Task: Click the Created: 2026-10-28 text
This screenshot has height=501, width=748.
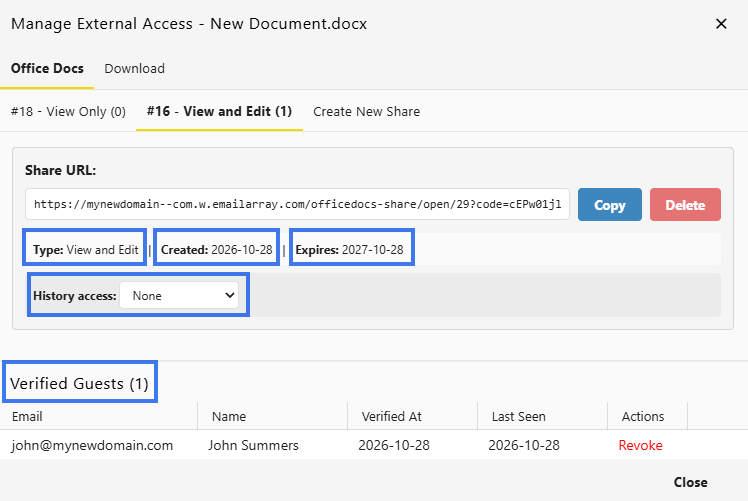Action: pyautogui.click(x=217, y=250)
